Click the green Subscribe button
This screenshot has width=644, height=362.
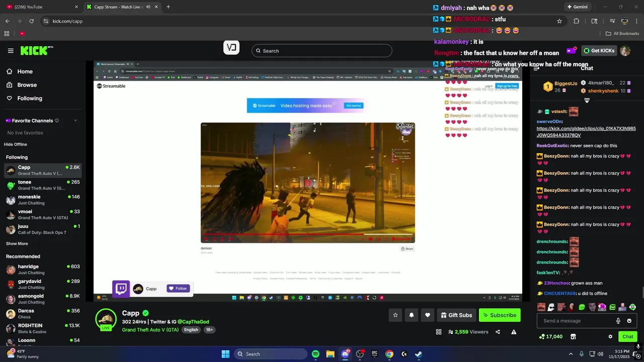pyautogui.click(x=500, y=315)
